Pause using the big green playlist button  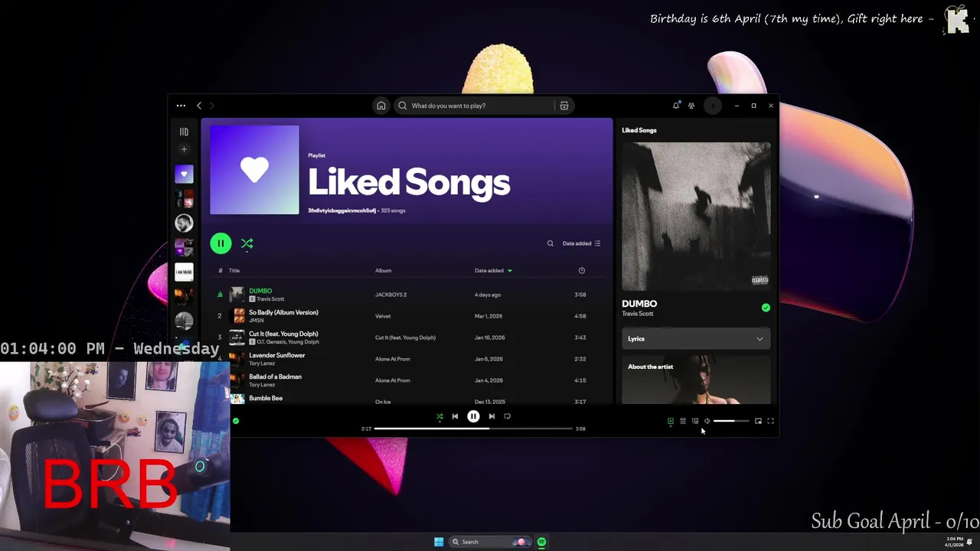point(220,243)
